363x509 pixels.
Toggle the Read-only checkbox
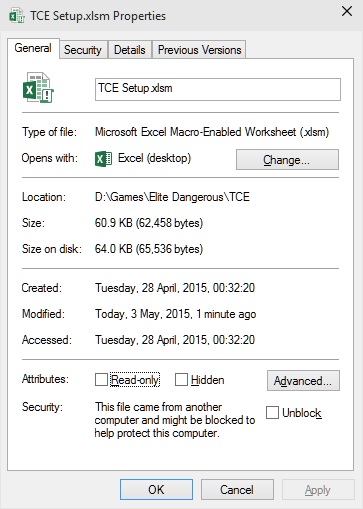(101, 380)
